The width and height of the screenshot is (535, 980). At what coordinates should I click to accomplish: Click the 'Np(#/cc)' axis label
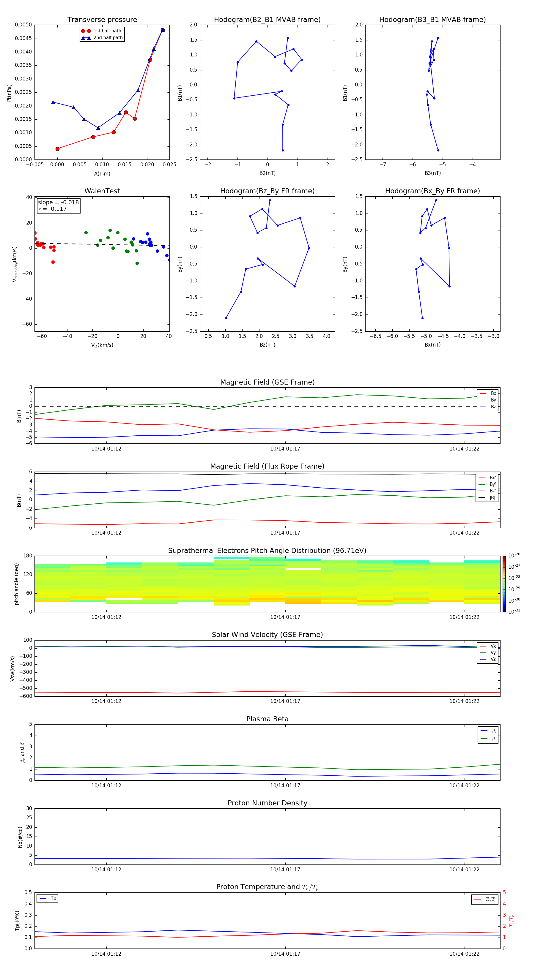[21, 837]
